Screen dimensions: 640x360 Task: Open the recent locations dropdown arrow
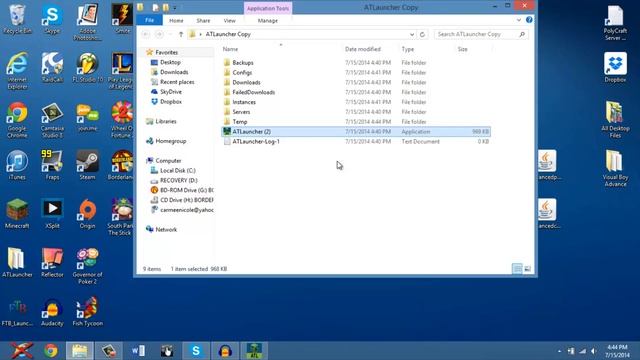[170, 34]
